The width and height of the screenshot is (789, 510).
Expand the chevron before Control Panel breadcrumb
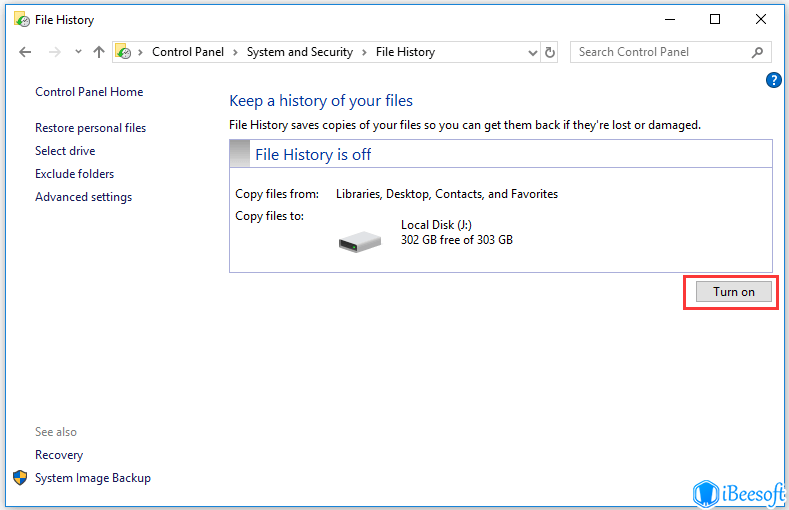pos(141,52)
